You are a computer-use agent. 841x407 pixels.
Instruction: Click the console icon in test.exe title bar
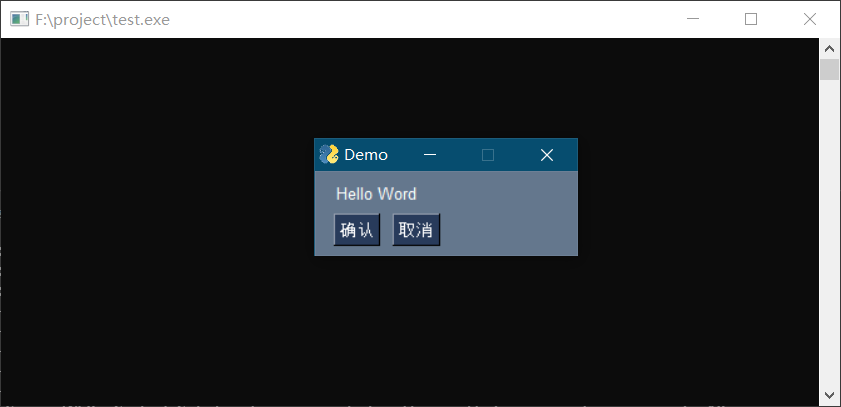tap(19, 19)
